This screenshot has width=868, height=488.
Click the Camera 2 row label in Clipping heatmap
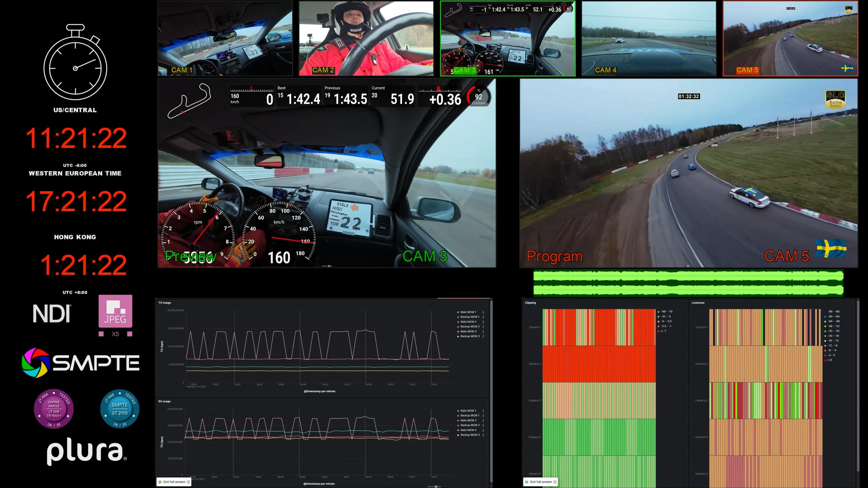click(534, 364)
